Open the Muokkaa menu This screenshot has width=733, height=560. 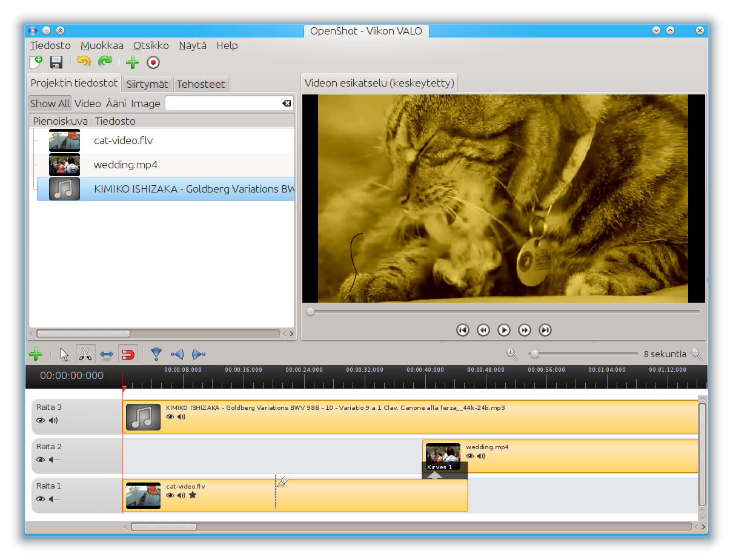point(102,45)
